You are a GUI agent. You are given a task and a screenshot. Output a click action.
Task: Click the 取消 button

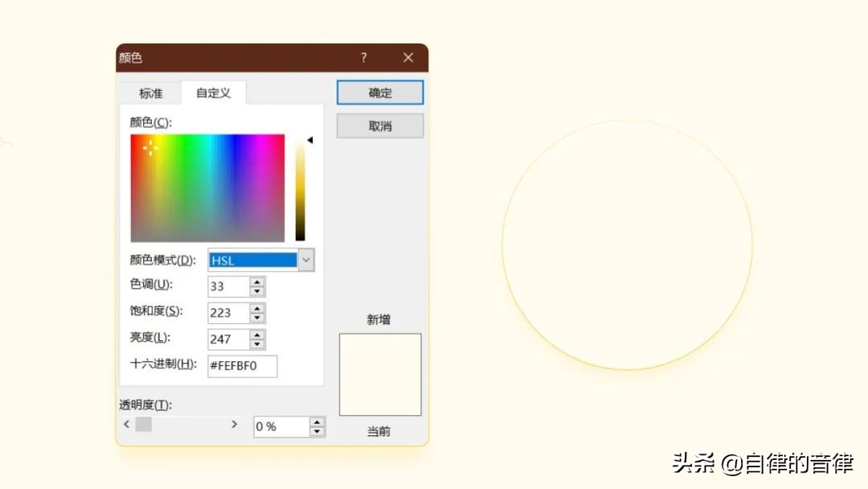(379, 125)
